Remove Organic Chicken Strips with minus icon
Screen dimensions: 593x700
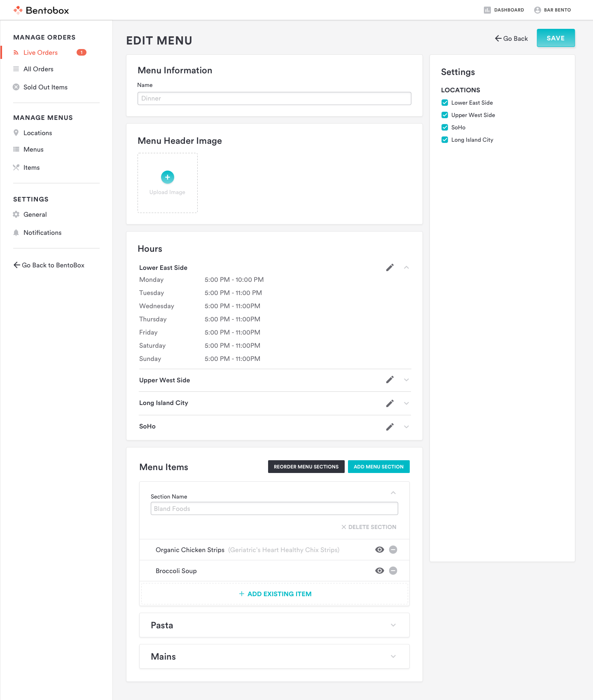tap(393, 550)
